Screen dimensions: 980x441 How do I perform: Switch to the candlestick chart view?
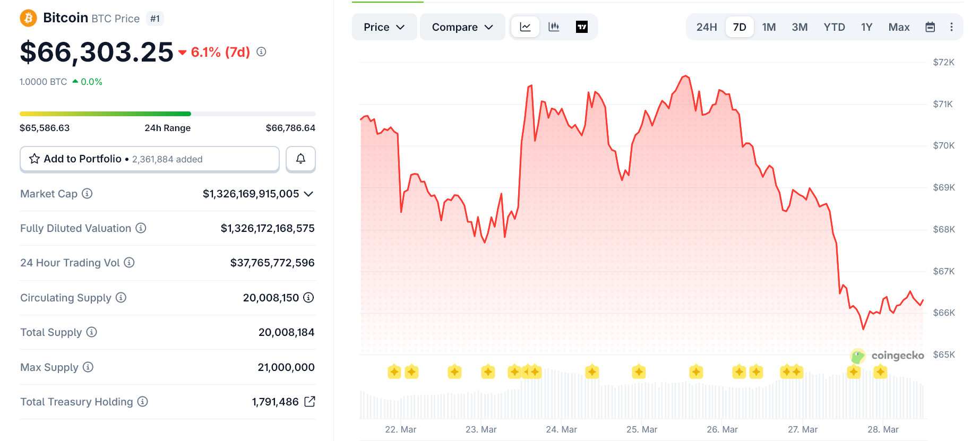(554, 27)
